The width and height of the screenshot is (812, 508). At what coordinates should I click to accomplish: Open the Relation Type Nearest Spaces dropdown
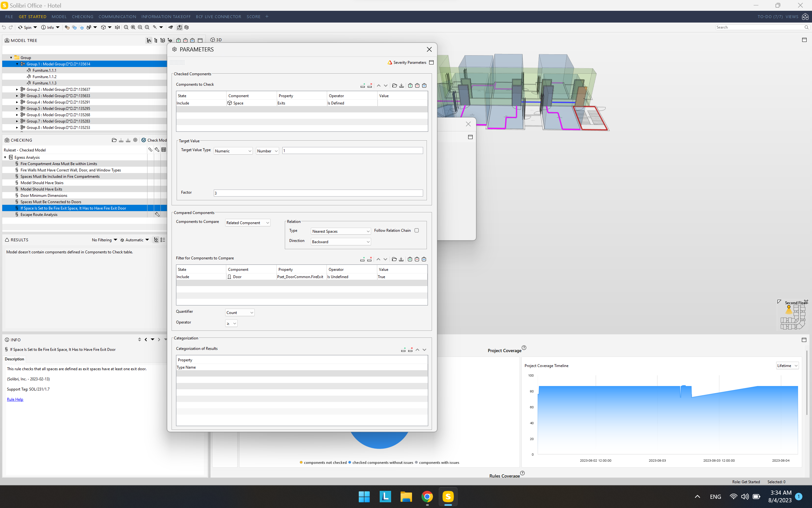point(341,231)
